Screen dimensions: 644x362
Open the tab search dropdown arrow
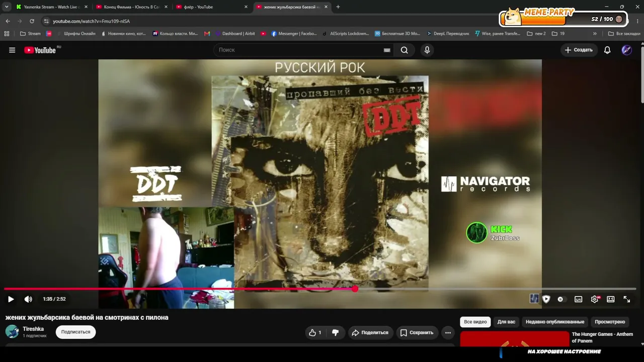(x=7, y=7)
